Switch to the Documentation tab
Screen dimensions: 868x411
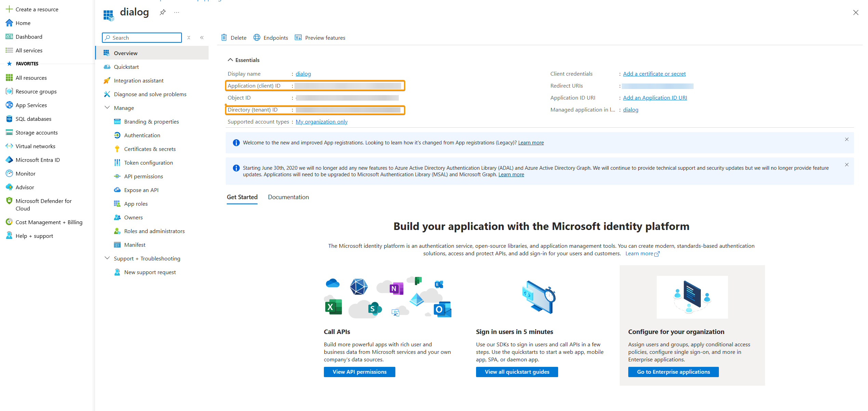(288, 197)
